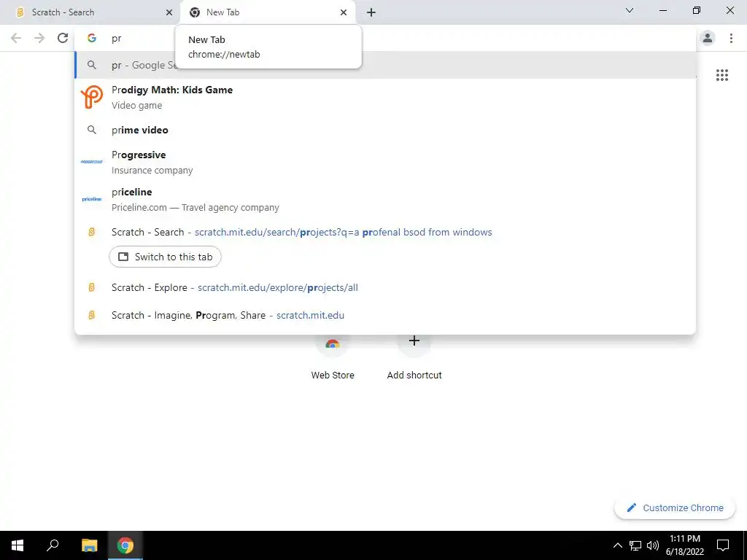Screen dimensions: 747x560
Task: Choose the Prodigy Math: Kids Game suggestion
Action: [x=385, y=97]
